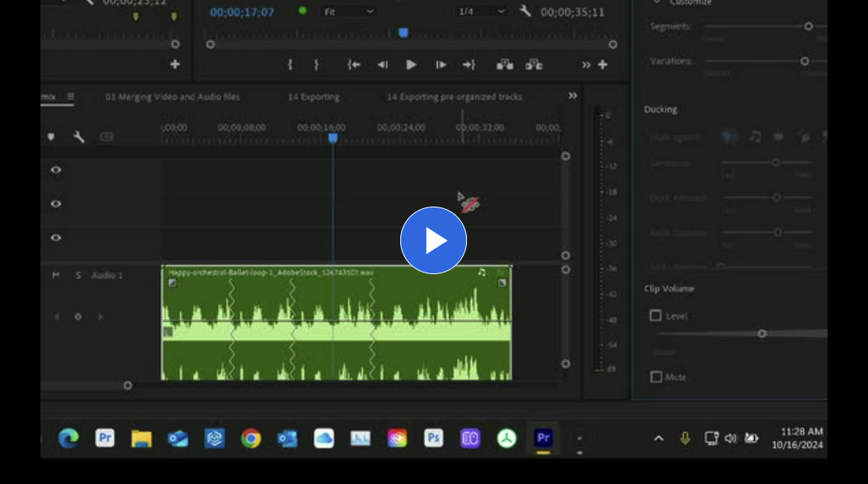This screenshot has height=484, width=868.
Task: Check the Mute box in Clip Volume
Action: click(656, 377)
